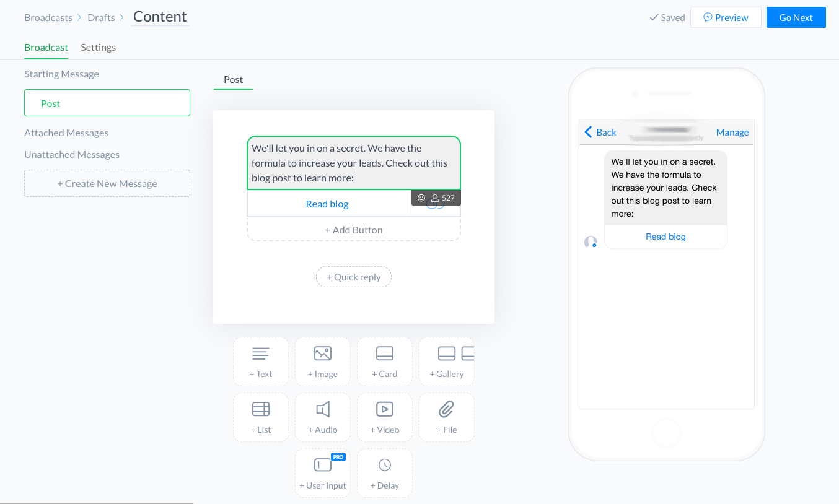Open the message Preview
The width and height of the screenshot is (839, 504).
point(726,17)
